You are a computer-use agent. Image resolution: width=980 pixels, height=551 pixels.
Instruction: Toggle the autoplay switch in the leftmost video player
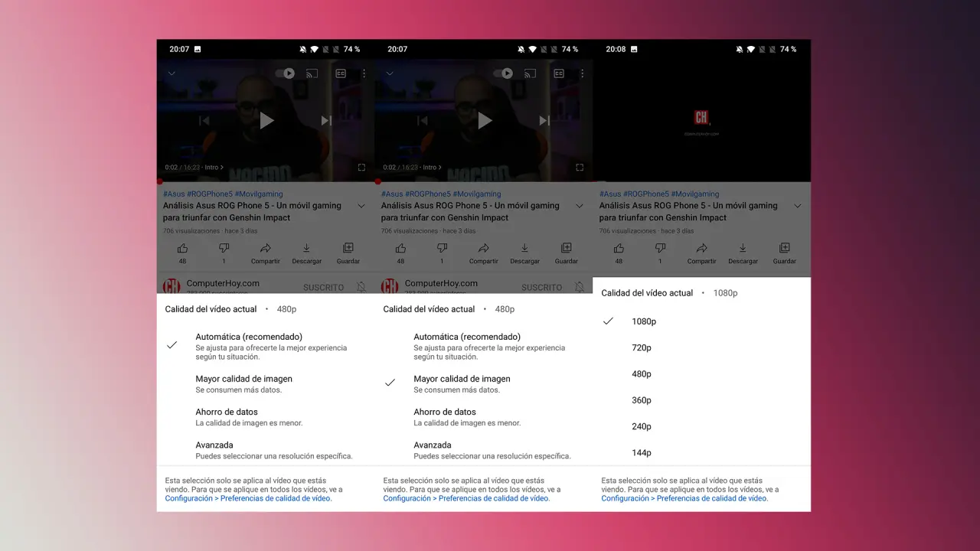(x=285, y=73)
